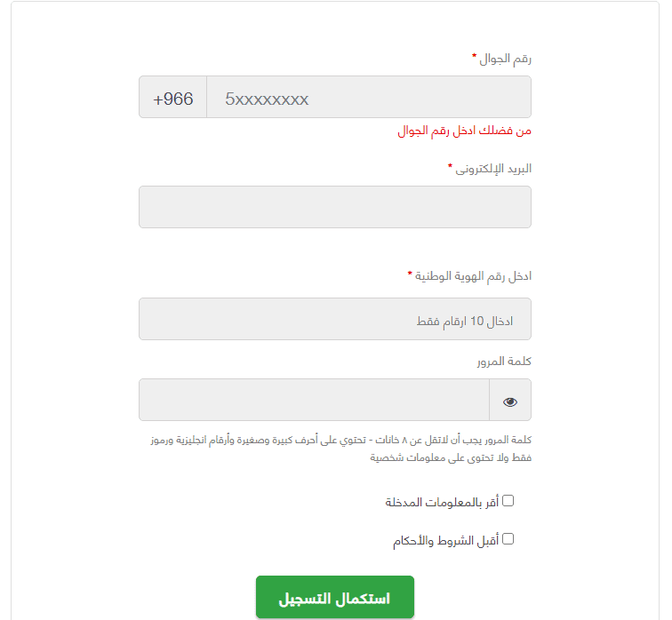Click the كلمة المرور label above password field
The height and width of the screenshot is (620, 672).
pyautogui.click(x=504, y=362)
